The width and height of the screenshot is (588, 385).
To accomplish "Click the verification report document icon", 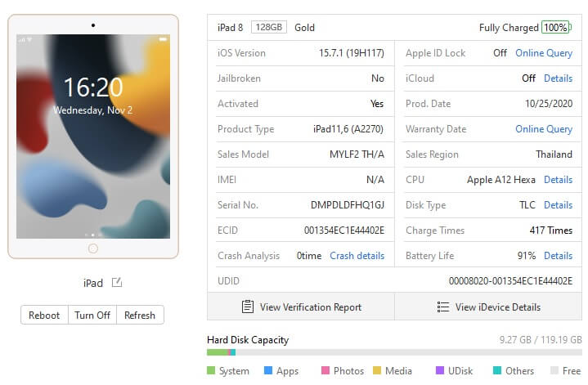I will click(247, 307).
